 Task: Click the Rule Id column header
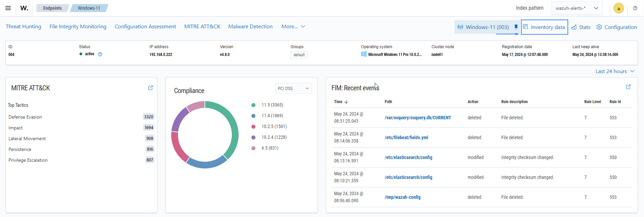pos(615,102)
